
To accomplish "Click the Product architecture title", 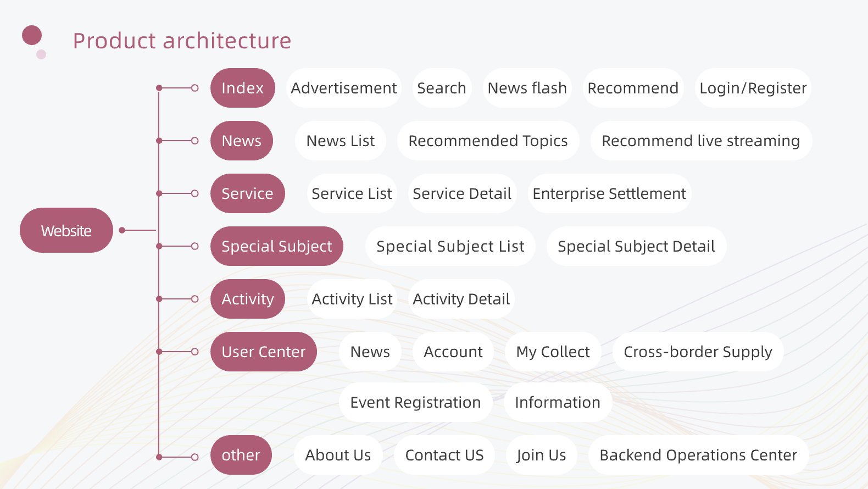I will pos(182,41).
